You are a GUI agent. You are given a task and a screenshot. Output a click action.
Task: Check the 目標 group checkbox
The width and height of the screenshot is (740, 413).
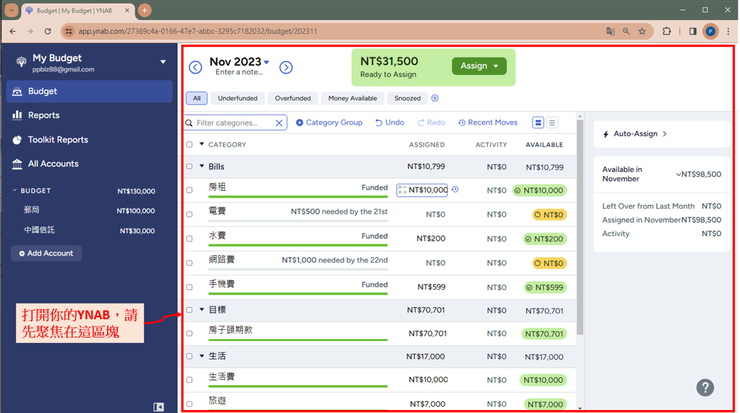point(190,310)
